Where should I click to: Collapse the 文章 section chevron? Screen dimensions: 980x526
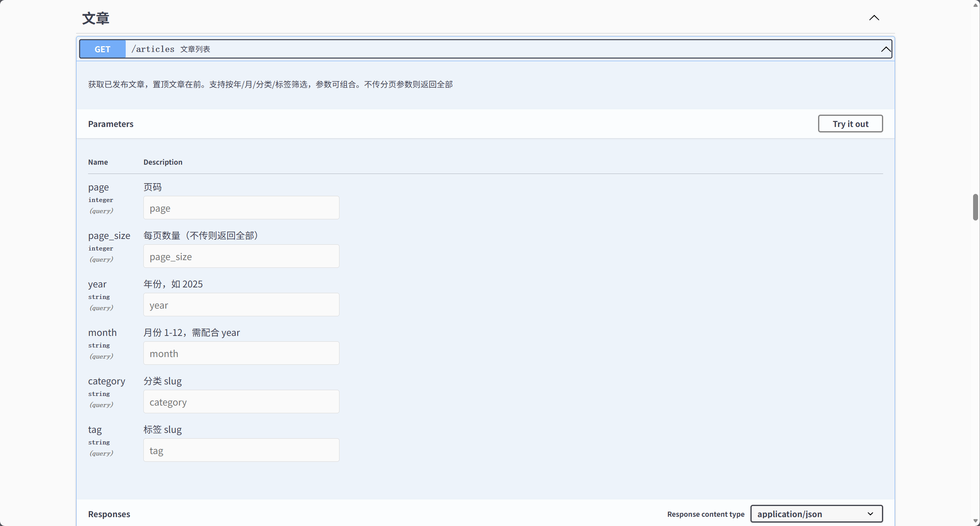point(874,18)
